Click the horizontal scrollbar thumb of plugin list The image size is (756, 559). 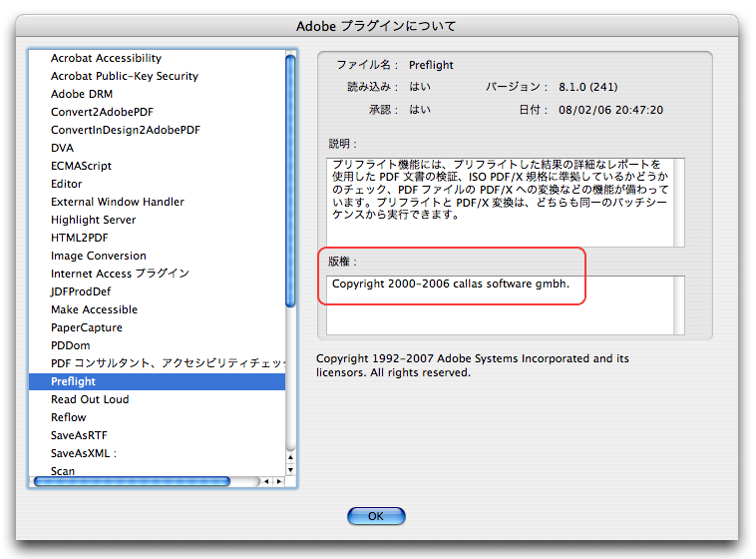click(132, 481)
